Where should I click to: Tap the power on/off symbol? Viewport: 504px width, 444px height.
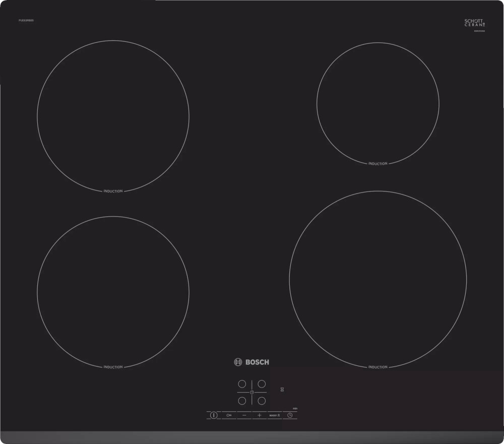(x=214, y=415)
